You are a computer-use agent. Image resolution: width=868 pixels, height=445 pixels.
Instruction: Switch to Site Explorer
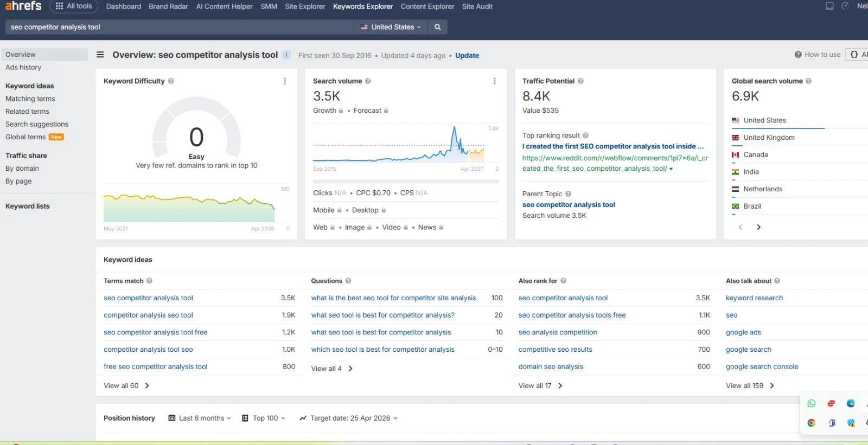[305, 7]
